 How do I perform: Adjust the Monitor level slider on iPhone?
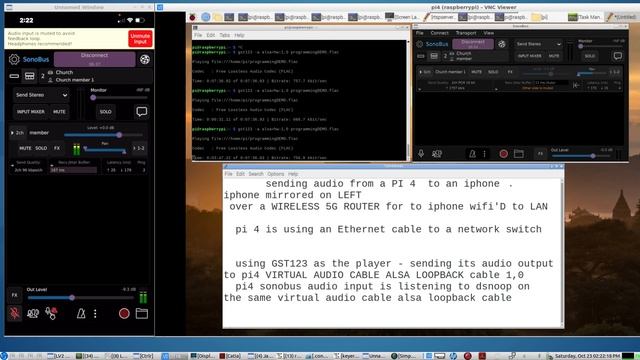click(119, 98)
